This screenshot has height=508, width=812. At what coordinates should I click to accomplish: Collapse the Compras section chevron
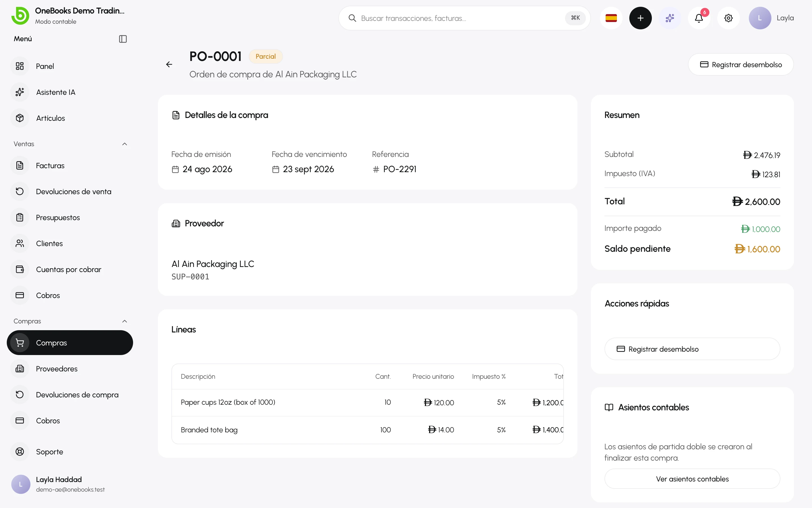click(x=125, y=321)
